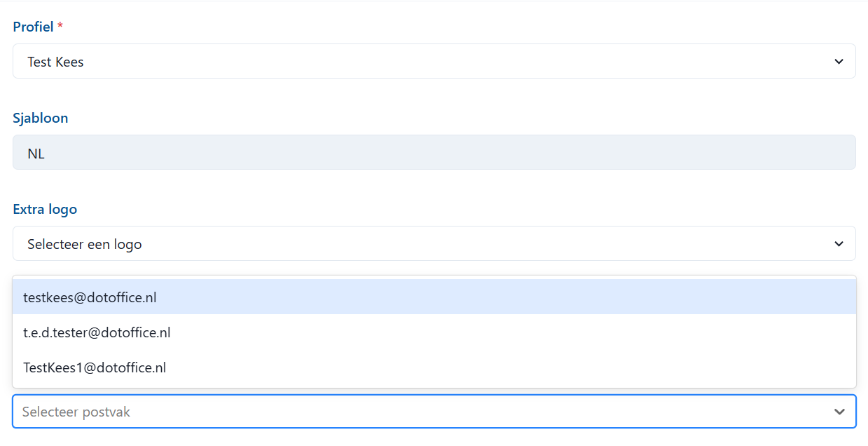Screen dimensions: 868x446
Task: Click the 'Selecteer een logo' placeholder text
Action: click(84, 244)
